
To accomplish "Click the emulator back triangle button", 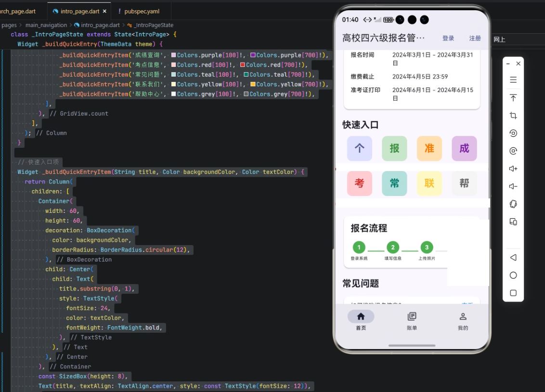I will [x=513, y=258].
